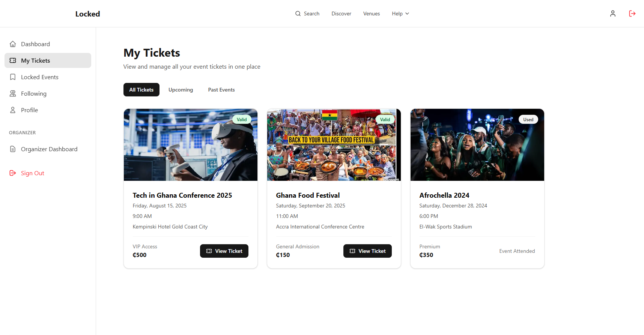Click the Afrochella 2024 event image
Viewport: 644px width, 335px height.
(x=477, y=145)
